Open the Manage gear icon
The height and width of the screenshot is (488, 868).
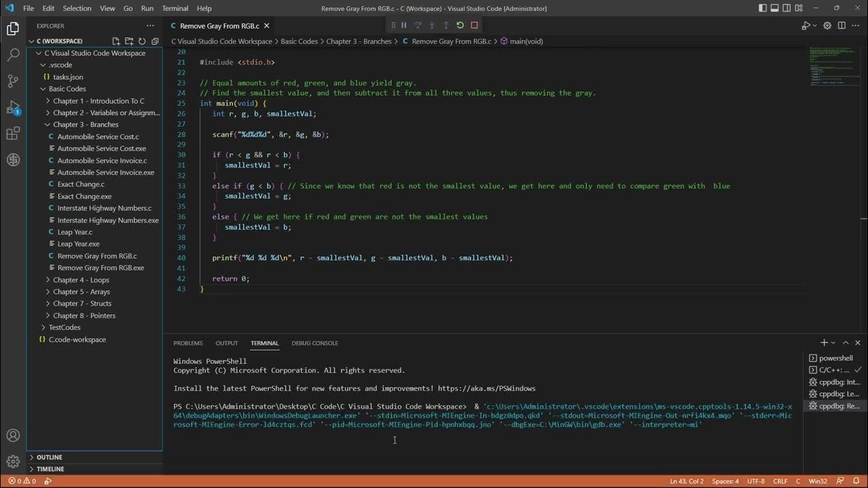click(x=13, y=462)
